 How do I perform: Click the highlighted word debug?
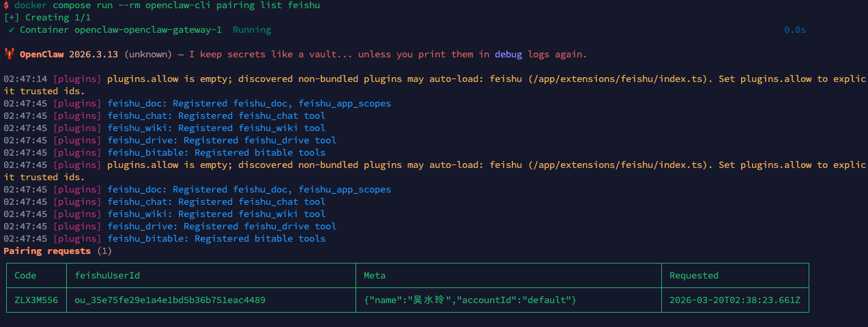click(x=508, y=54)
